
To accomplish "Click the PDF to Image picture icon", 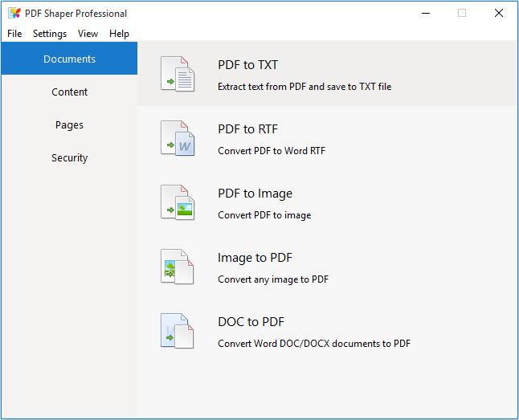I will pyautogui.click(x=178, y=202).
